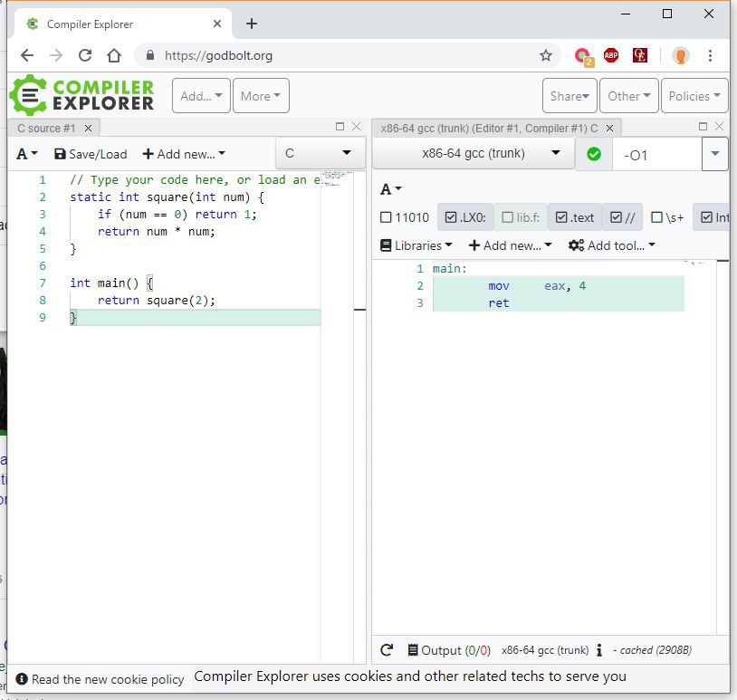
Task: Click the 'return square(2);' code line
Action: (x=156, y=300)
